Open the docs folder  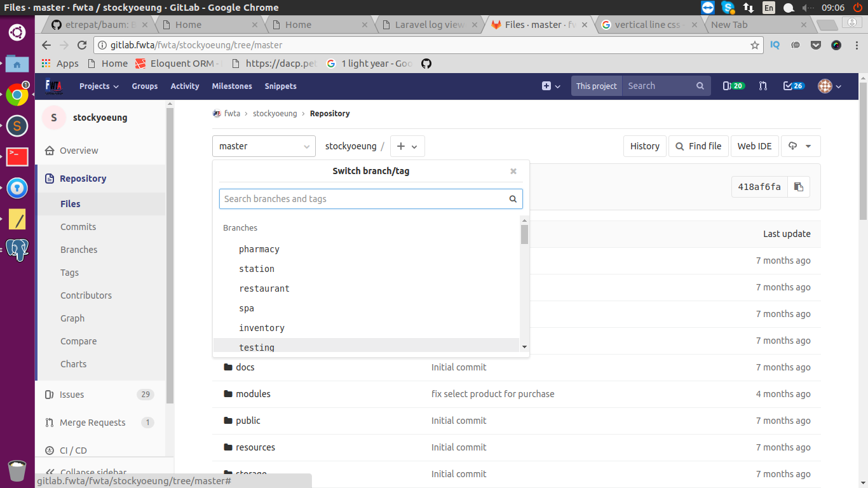pyautogui.click(x=245, y=367)
